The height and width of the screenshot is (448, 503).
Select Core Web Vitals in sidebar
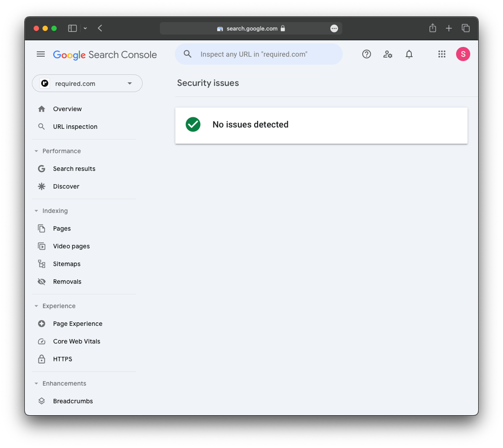click(77, 341)
